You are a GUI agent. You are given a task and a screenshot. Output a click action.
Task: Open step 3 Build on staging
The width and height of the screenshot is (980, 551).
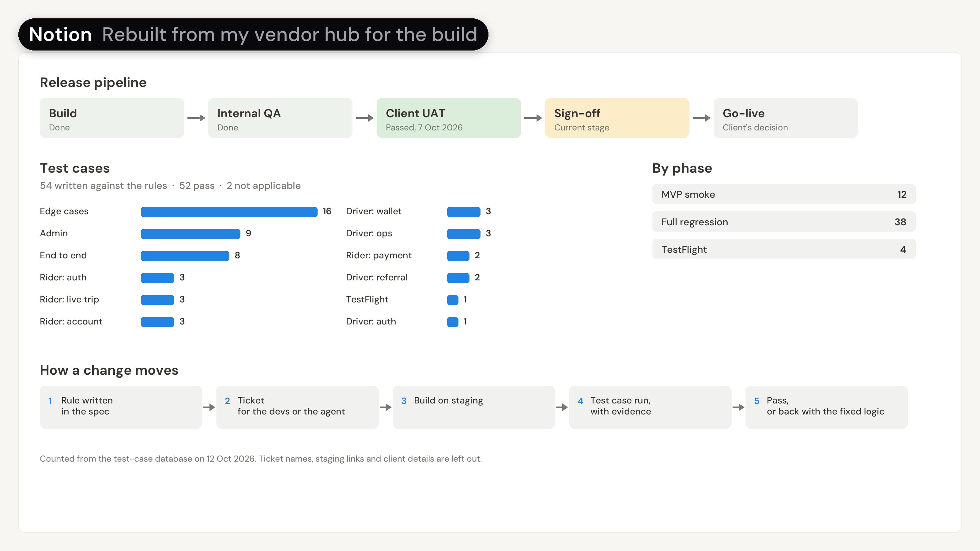tap(474, 407)
